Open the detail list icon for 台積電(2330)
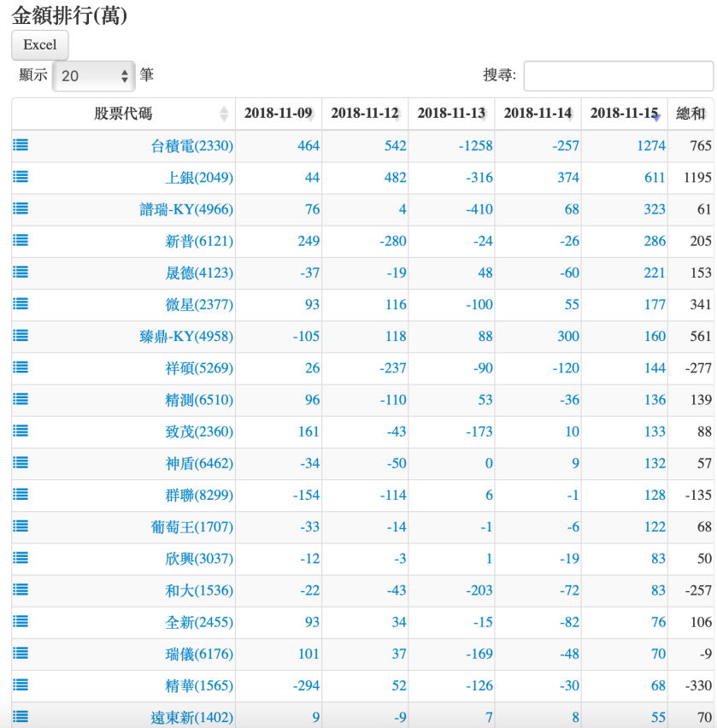717x728 pixels. 19,145
